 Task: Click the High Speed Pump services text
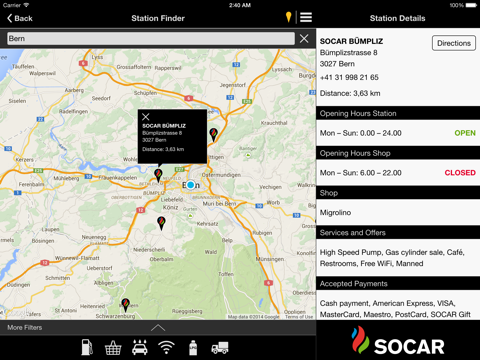392,258
